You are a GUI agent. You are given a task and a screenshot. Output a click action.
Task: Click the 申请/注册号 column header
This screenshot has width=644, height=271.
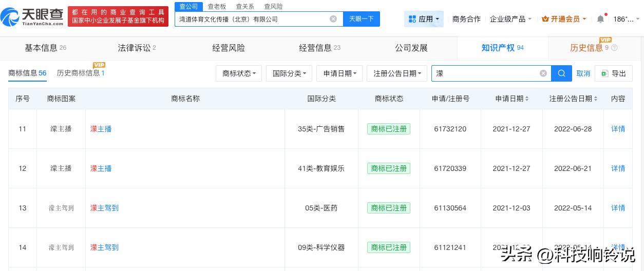[450, 99]
